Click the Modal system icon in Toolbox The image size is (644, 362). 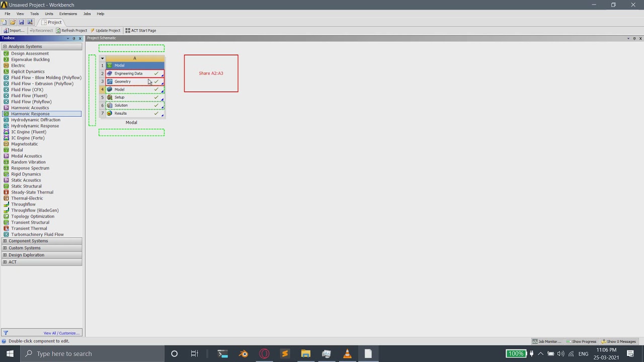click(x=6, y=150)
